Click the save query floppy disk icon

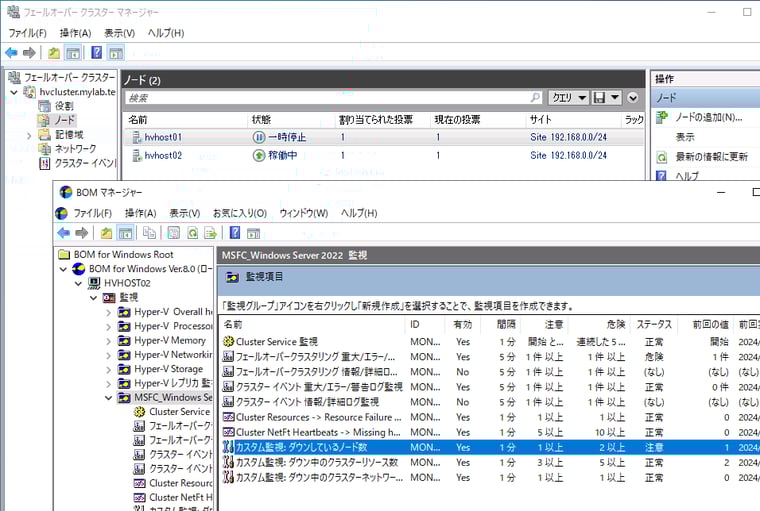click(599, 98)
